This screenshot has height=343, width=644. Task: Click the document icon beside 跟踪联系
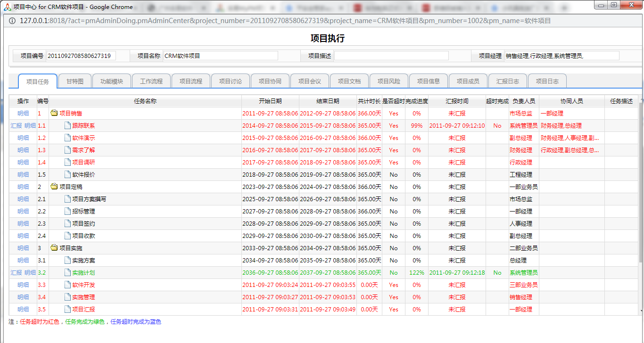pos(67,126)
